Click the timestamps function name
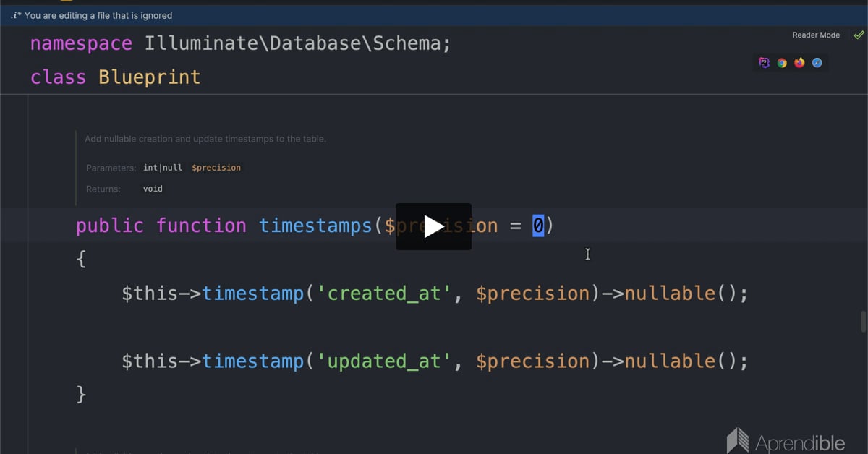 (x=315, y=226)
